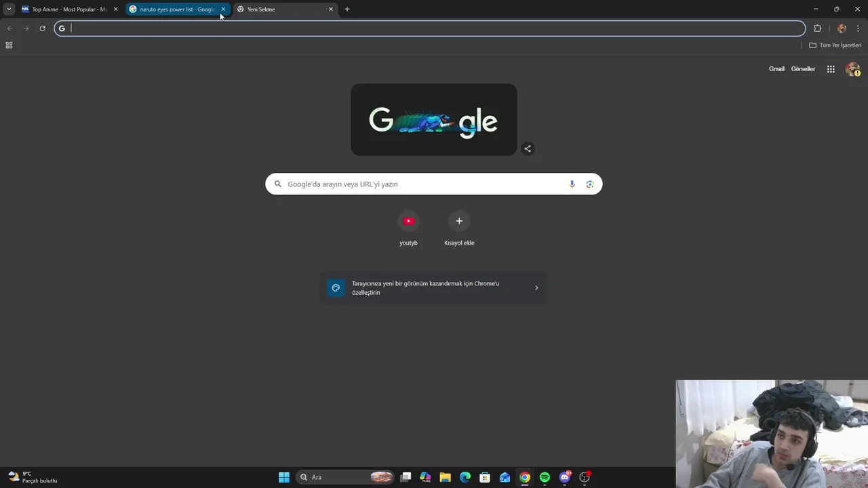This screenshot has height=488, width=868.
Task: Close the Top Anime tab
Action: pyautogui.click(x=115, y=9)
